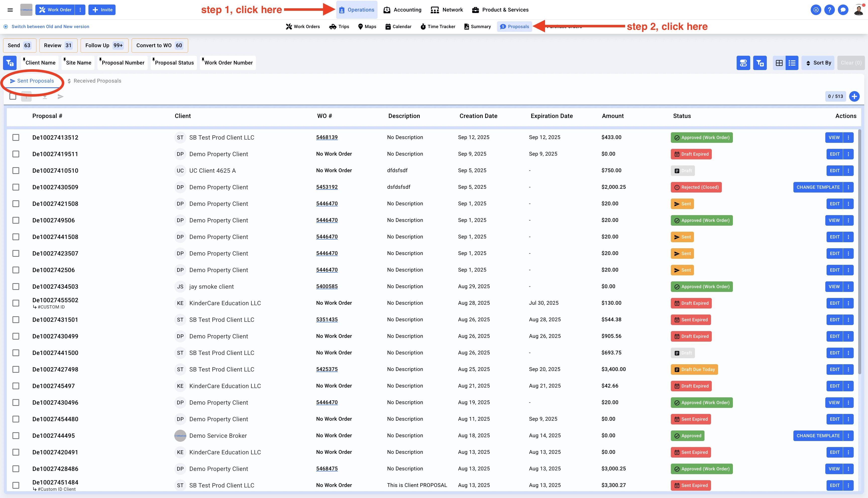Click the blue plus add proposal icon

[x=854, y=96]
